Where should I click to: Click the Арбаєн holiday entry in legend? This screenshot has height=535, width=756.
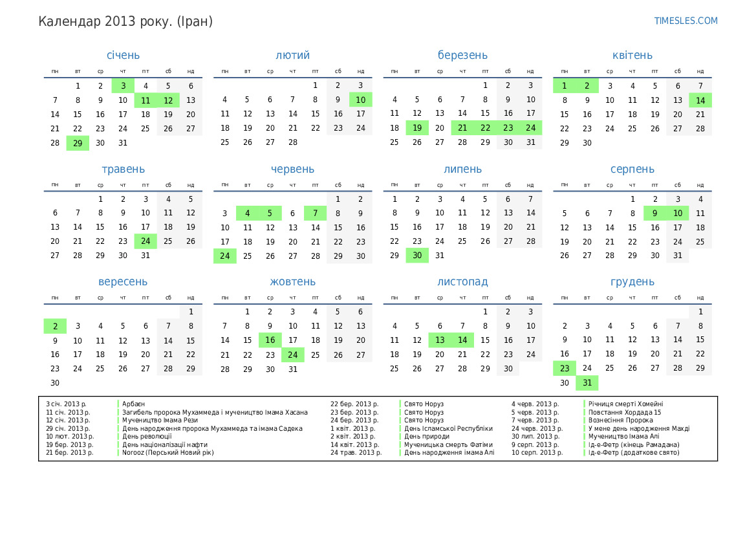[134, 404]
